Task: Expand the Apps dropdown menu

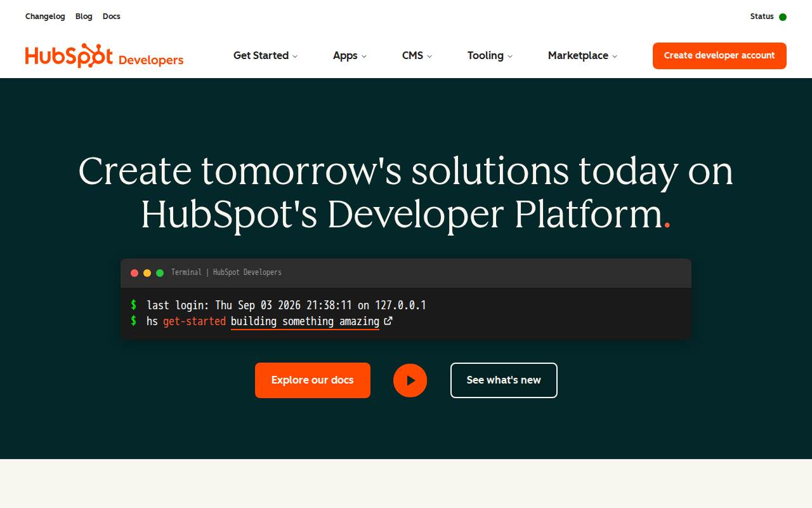Action: click(350, 56)
